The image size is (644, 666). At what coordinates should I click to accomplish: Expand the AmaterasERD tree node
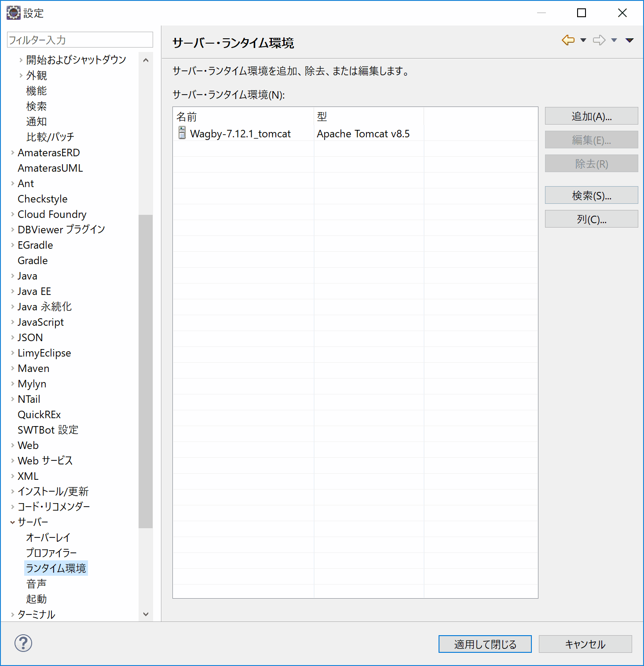12,153
